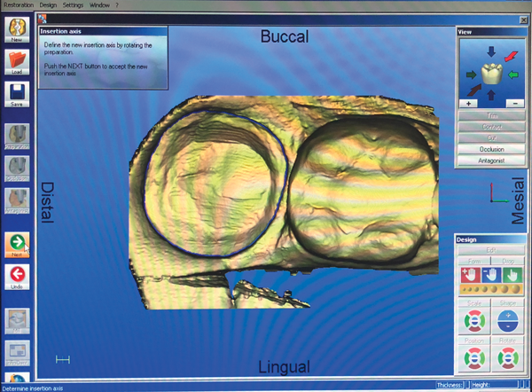Open the Settings menu
The width and height of the screenshot is (532, 392).
(x=74, y=4)
